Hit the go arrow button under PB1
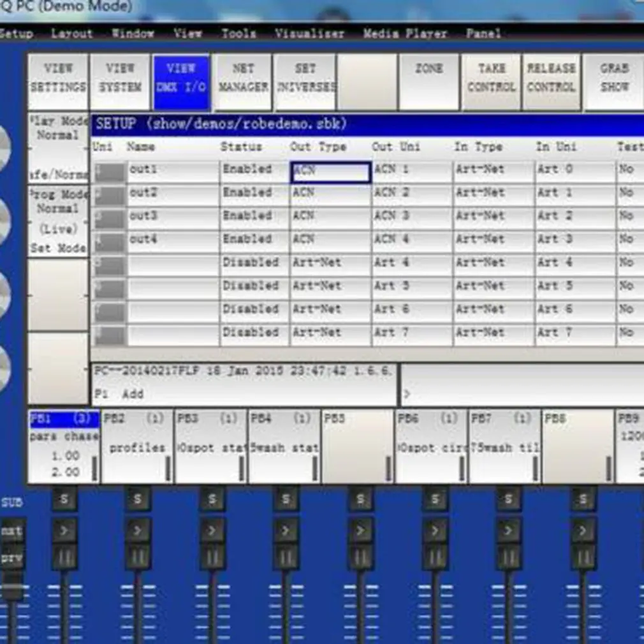This screenshot has height=644, width=644. coord(64,531)
